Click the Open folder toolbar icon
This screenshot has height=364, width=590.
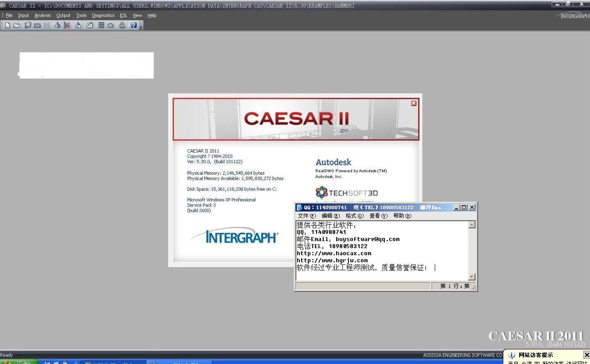point(16,25)
